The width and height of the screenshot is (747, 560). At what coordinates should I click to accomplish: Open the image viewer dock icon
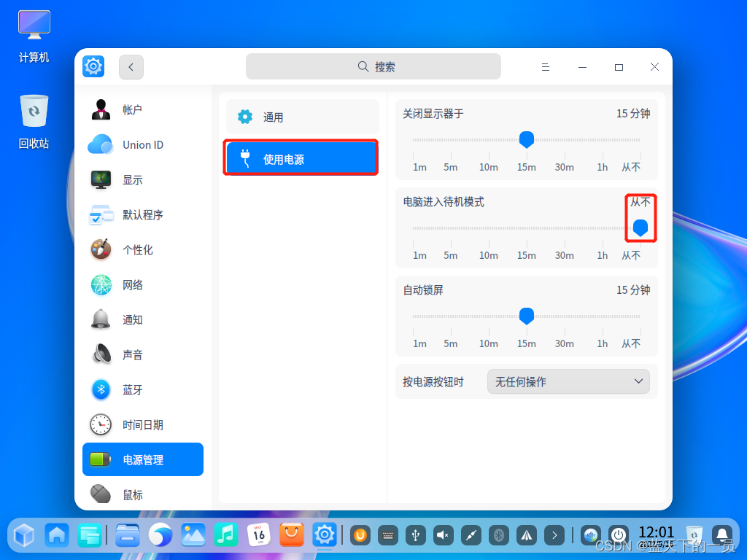coord(193,535)
